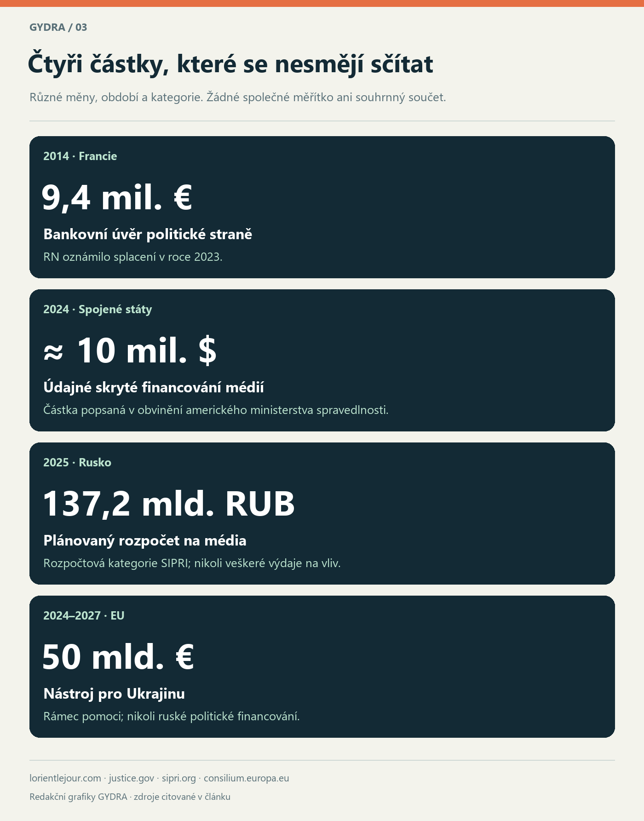The height and width of the screenshot is (821, 644).
Task: Click the headline Čtyři částky, které se nesmějí sčítat
Action: 230,64
